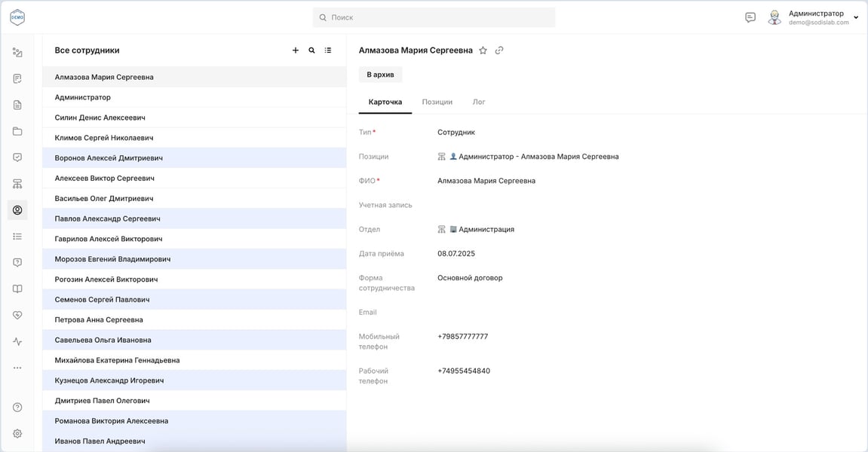The image size is (868, 452).
Task: Switch to the Карточка tab
Action: point(385,102)
